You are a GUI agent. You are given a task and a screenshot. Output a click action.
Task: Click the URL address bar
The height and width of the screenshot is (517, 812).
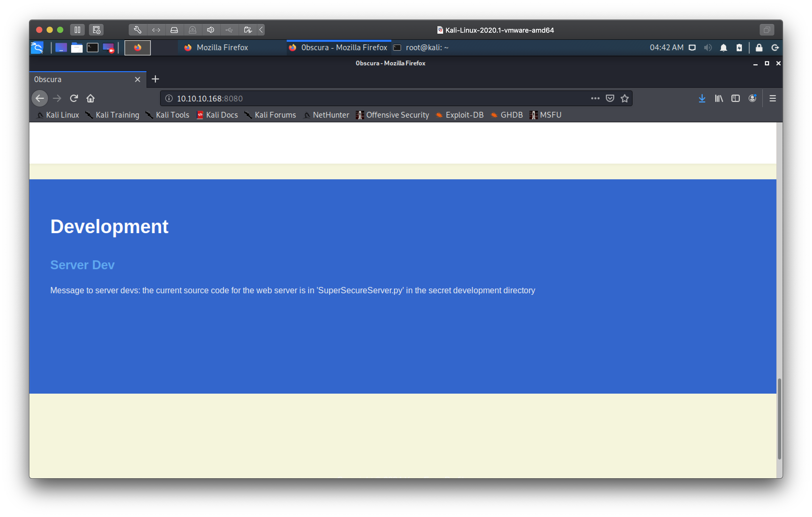point(371,99)
